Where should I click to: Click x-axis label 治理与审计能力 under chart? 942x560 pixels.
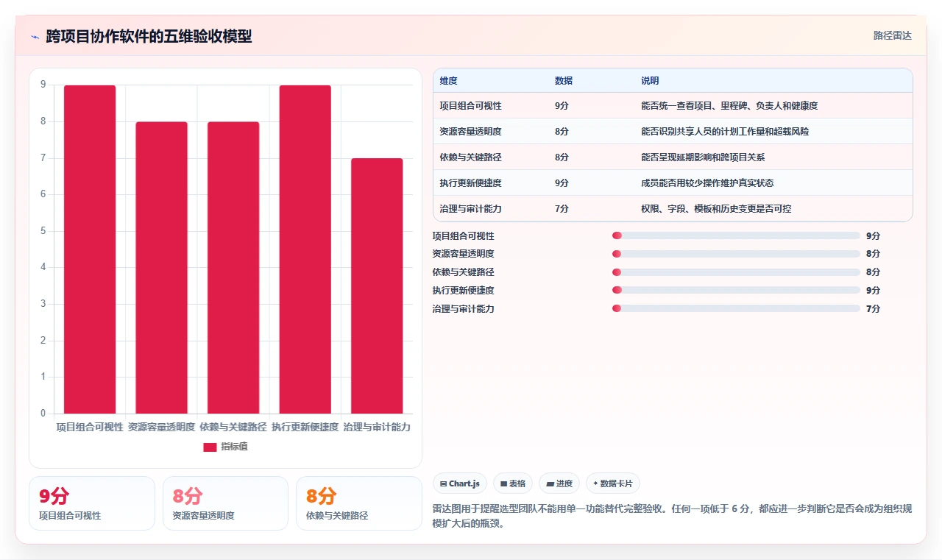pyautogui.click(x=377, y=427)
